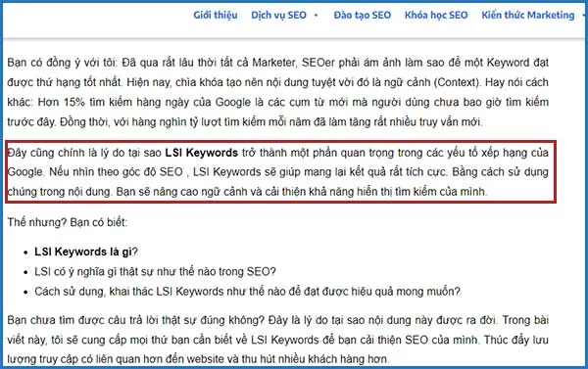588x369 pixels.
Task: Click the paragraph starting Bạn có đồng ý với tôi
Action: (278, 92)
